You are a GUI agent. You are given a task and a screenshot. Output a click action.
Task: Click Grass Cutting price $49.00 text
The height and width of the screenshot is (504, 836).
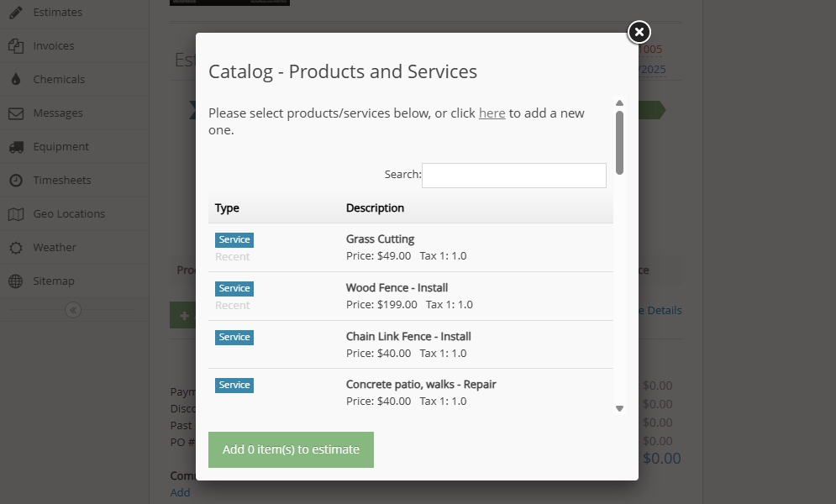click(x=379, y=255)
